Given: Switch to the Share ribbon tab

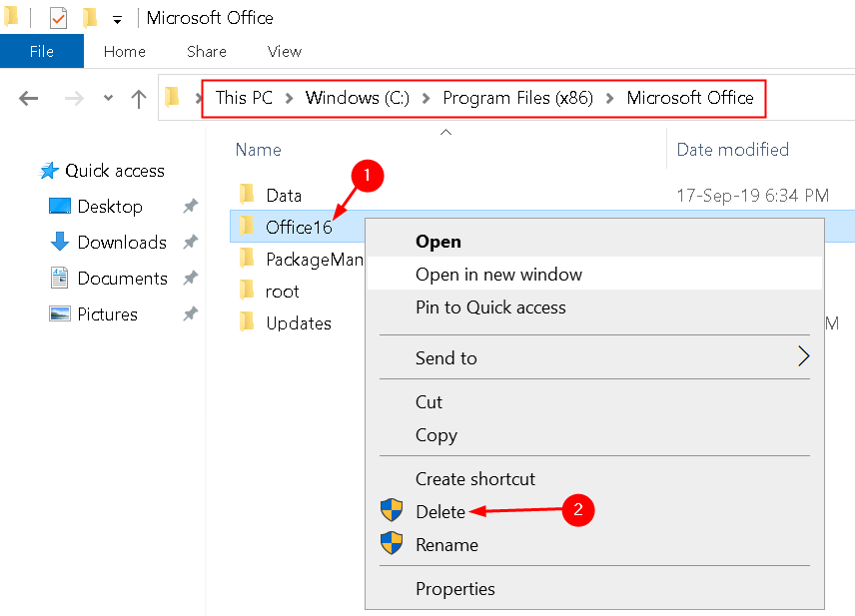Looking at the screenshot, I should coord(207,51).
